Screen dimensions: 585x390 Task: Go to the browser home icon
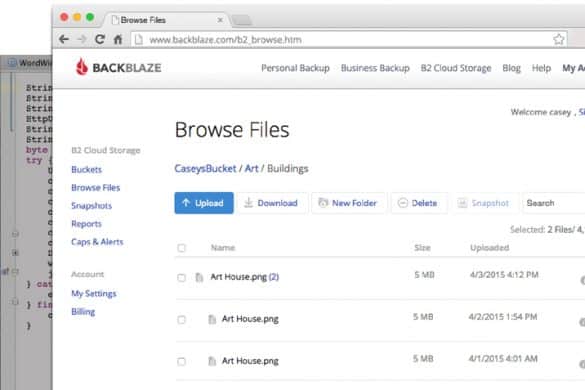pyautogui.click(x=118, y=39)
